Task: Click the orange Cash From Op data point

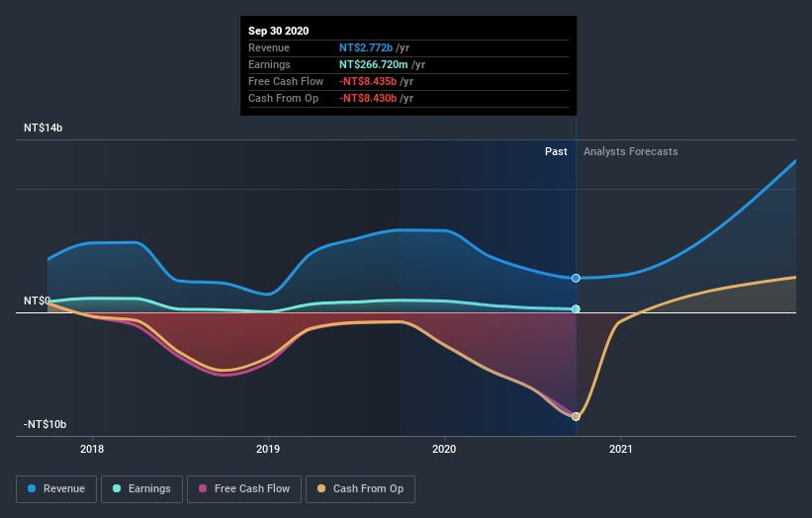Action: 576,416
